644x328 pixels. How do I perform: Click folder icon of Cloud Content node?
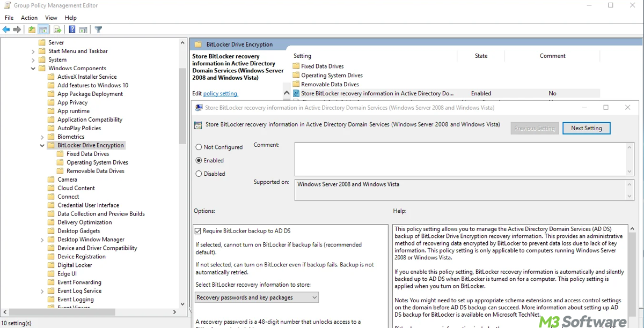[x=51, y=188]
